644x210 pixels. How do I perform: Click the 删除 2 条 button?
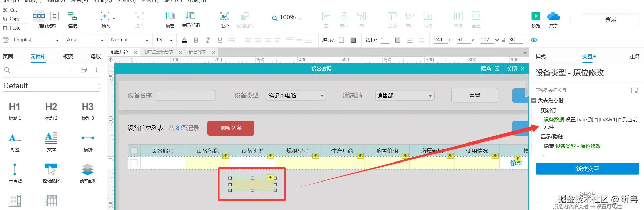pyautogui.click(x=230, y=128)
